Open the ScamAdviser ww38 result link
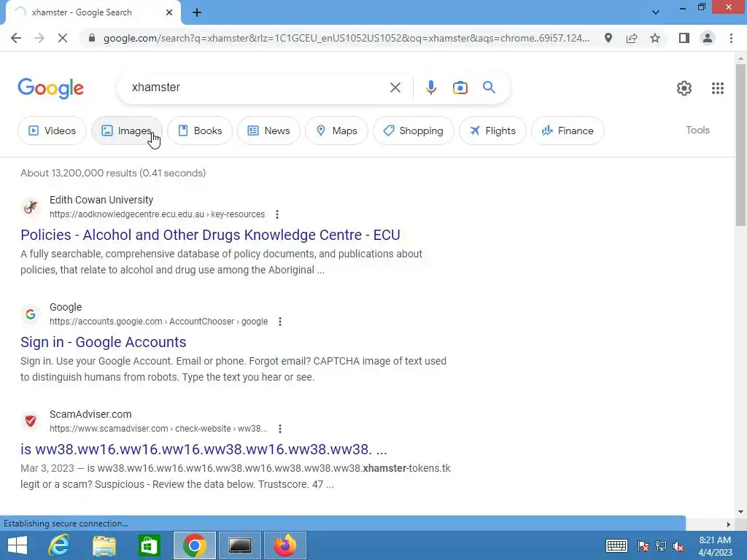 [x=204, y=449]
